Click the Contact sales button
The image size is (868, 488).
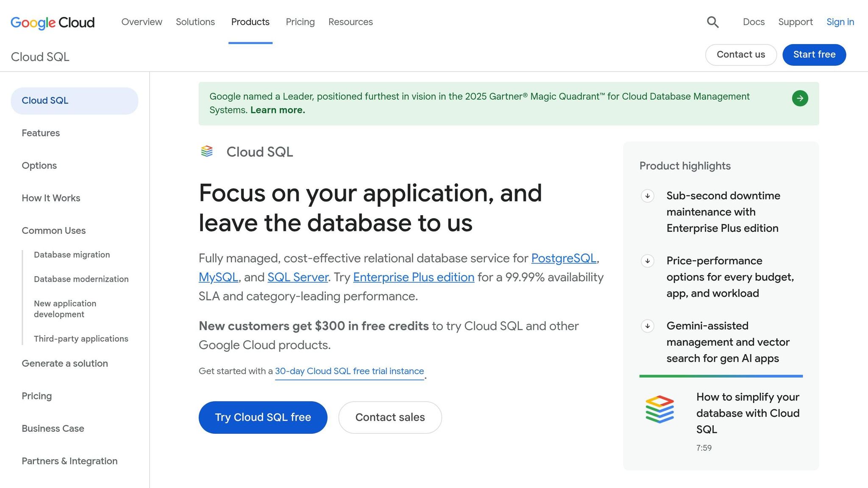coord(390,417)
